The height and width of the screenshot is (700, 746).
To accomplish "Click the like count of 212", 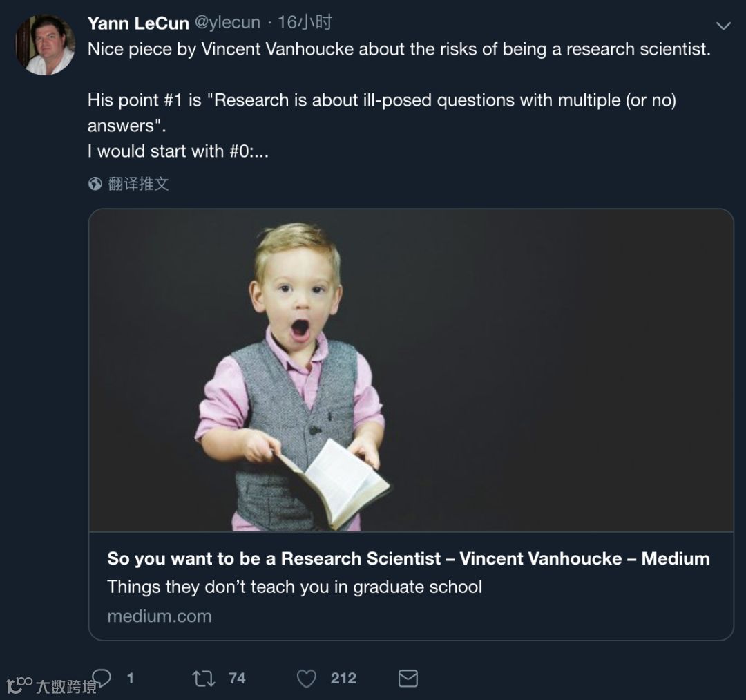I will point(343,679).
